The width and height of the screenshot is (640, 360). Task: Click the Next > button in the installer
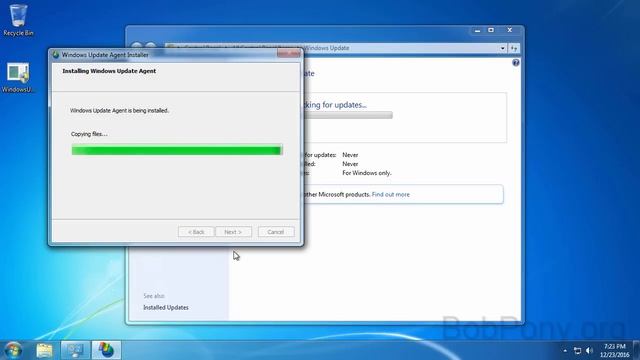(x=233, y=232)
